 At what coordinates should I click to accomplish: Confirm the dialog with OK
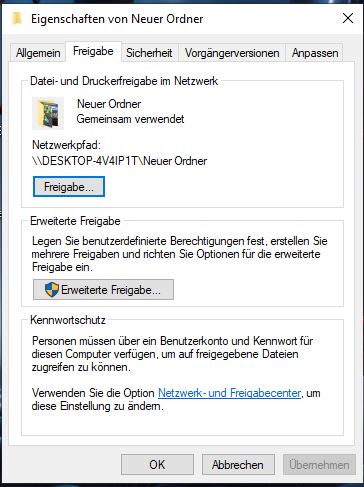tap(157, 465)
